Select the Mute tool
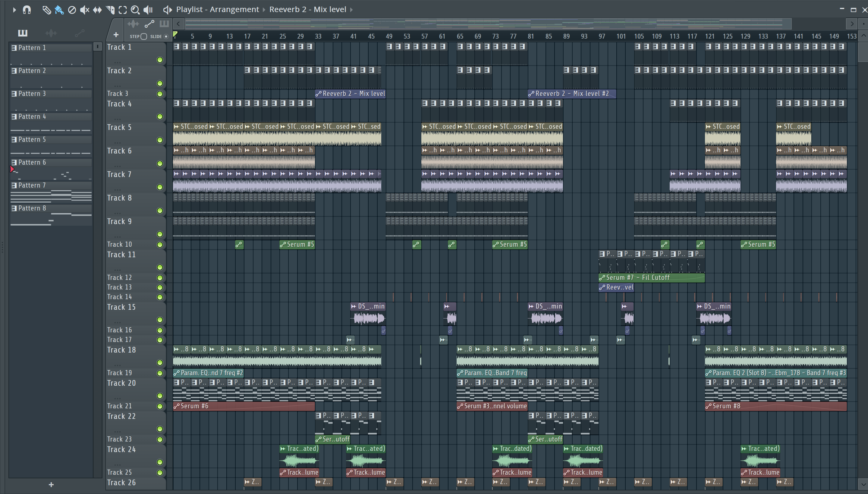868x494 pixels. (84, 10)
